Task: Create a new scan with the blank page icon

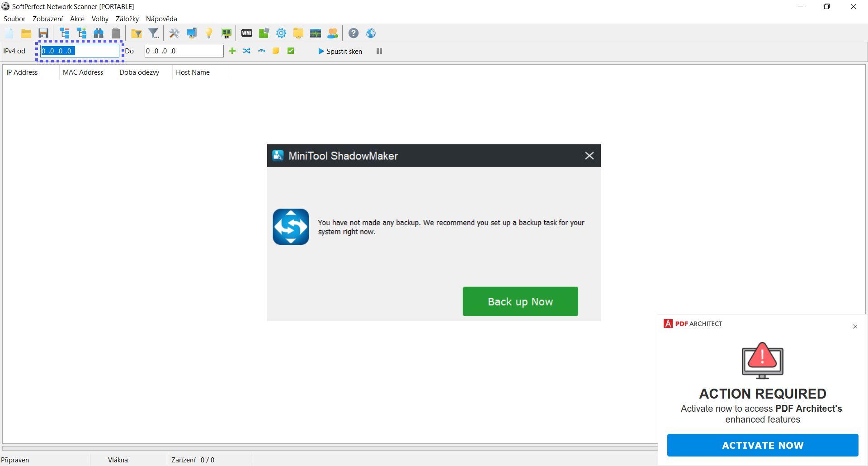Action: (9, 33)
